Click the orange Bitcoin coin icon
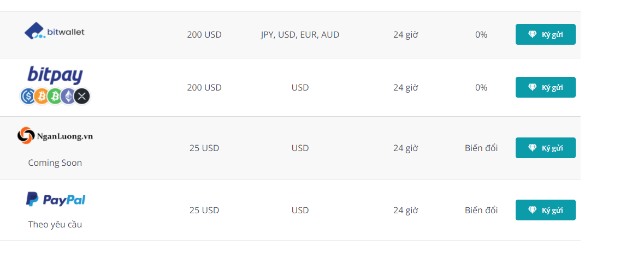Screen dimensions: 644x264 click(41, 97)
